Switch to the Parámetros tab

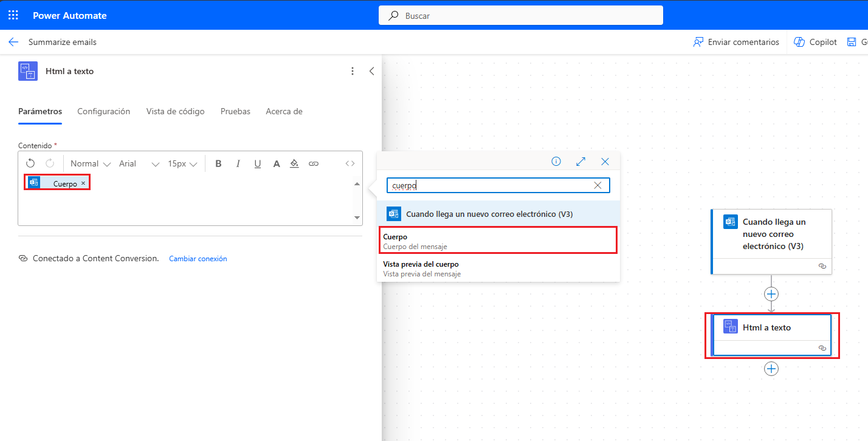click(x=40, y=112)
